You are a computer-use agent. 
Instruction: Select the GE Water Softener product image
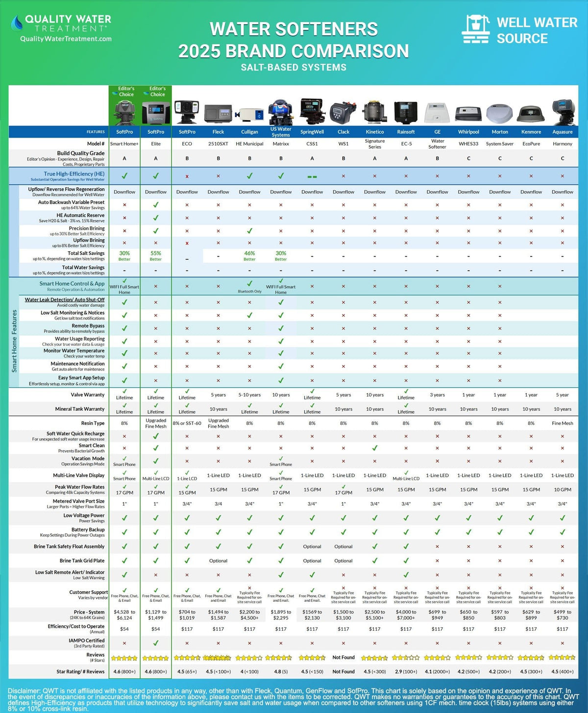tap(437, 113)
